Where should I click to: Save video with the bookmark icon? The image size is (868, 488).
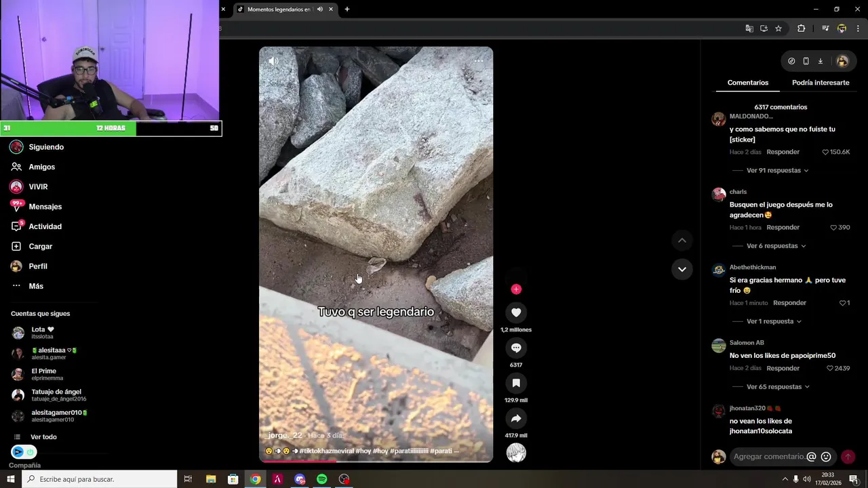516,383
